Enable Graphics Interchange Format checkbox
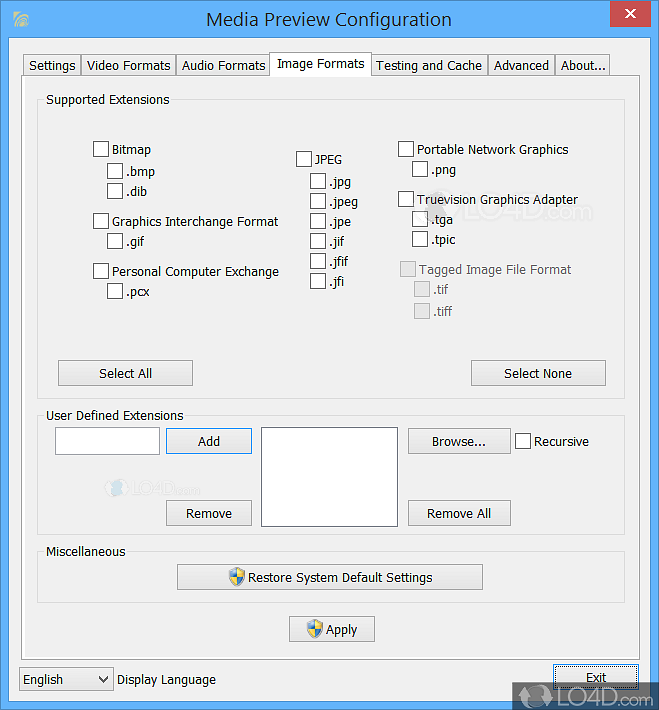Image resolution: width=659 pixels, height=710 pixels. click(x=101, y=221)
